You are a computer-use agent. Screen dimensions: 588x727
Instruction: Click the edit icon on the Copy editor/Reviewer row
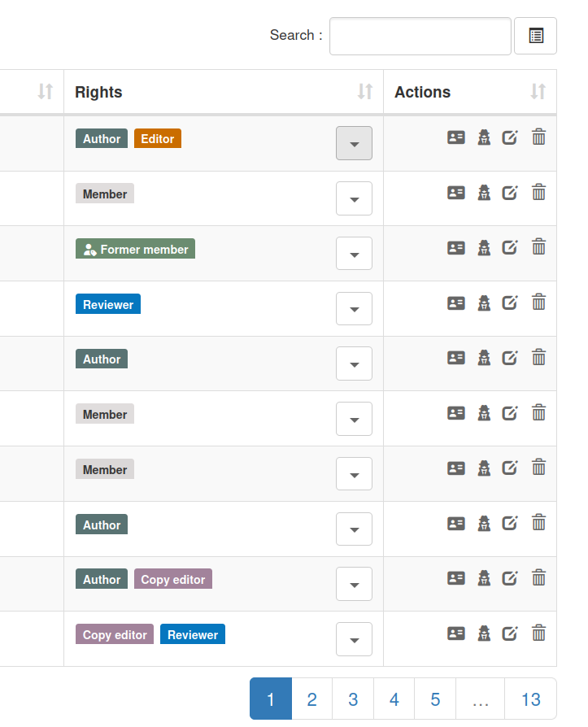(510, 633)
